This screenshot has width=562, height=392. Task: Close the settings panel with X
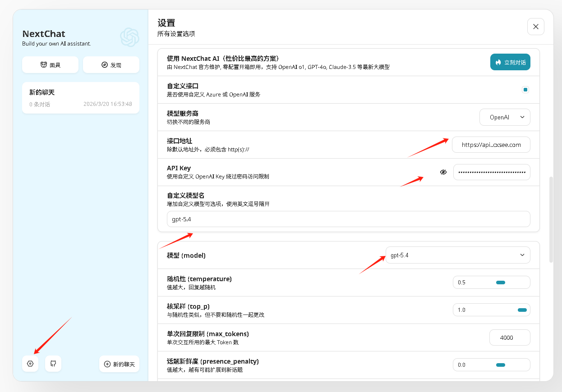click(535, 27)
